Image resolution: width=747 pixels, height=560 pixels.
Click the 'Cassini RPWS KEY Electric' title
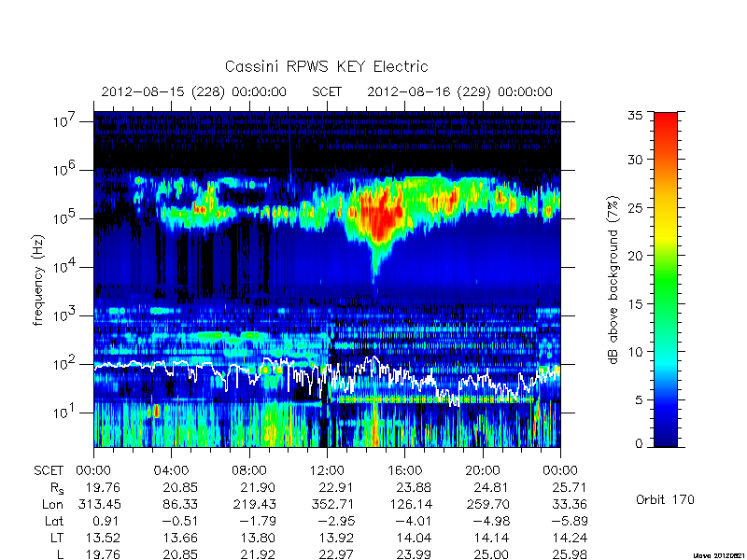tap(326, 66)
